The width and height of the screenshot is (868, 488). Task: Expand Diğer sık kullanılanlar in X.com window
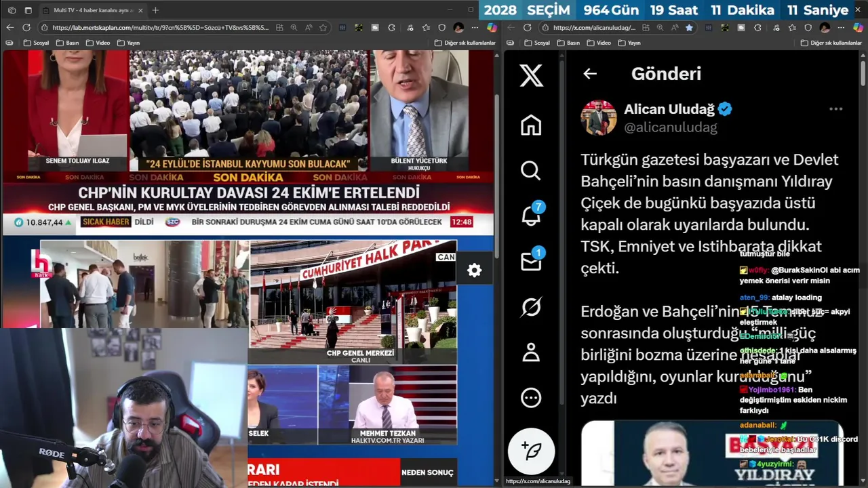[831, 43]
